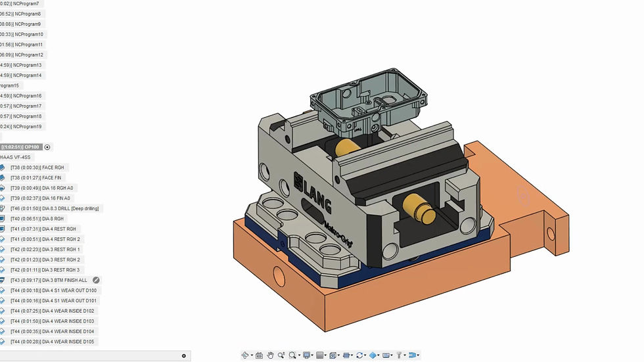Click the round dot icon in the bottom panel bar
Image resolution: width=644 pixels, height=362 pixels.
coord(183,356)
